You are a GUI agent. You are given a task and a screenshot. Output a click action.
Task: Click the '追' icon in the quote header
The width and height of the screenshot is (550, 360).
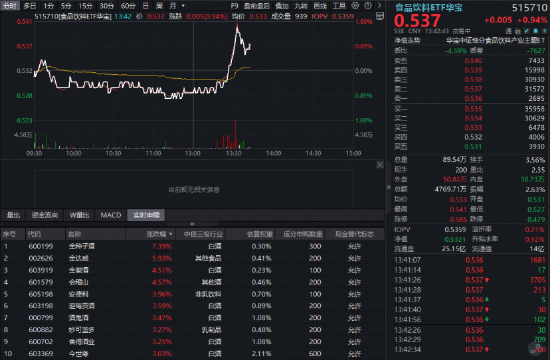click(x=509, y=31)
